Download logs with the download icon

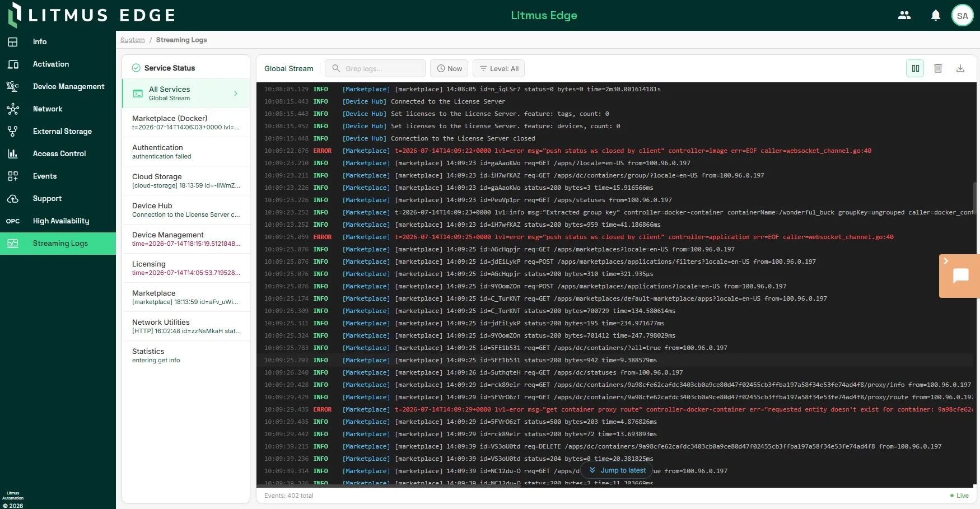[960, 68]
